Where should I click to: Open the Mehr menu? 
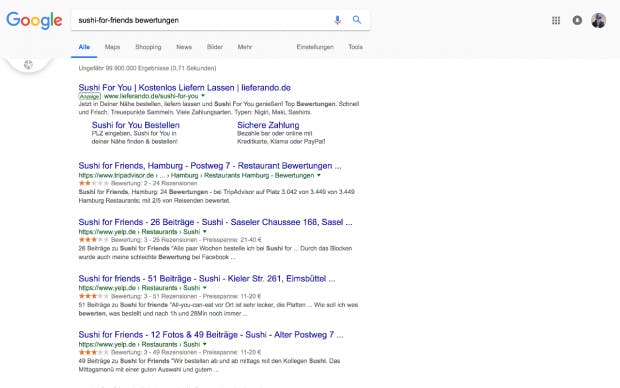[x=244, y=47]
